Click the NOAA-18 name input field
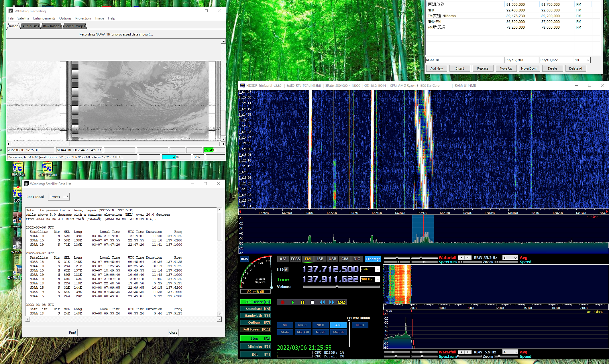The image size is (609, 364). point(464,60)
